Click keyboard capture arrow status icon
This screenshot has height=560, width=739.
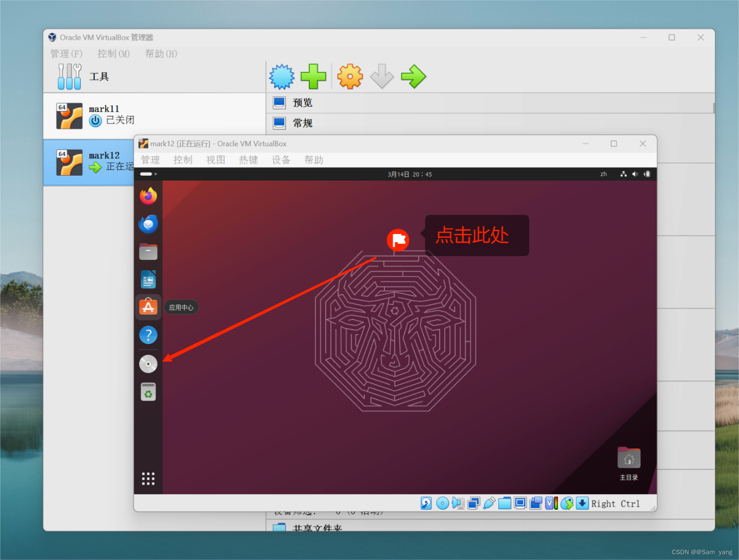[583, 503]
